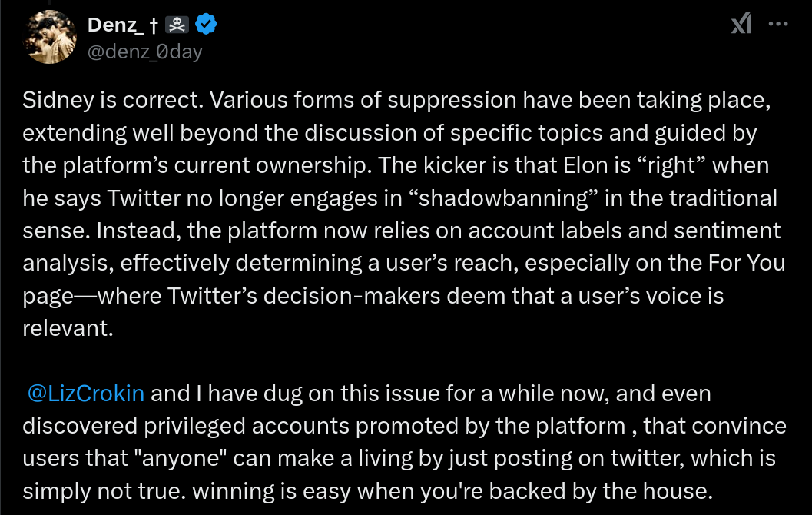The width and height of the screenshot is (812, 515).
Task: Click the phrase "For You" in the text
Action: [x=747, y=263]
